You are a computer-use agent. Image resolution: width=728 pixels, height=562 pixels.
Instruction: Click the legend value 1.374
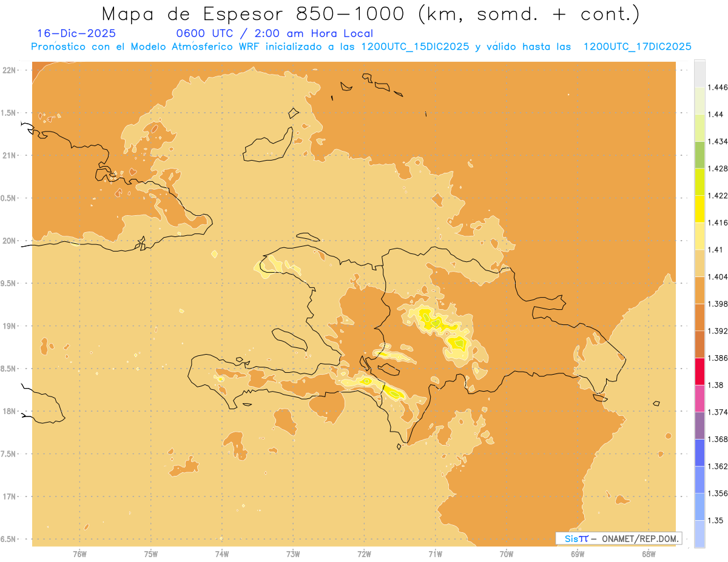[718, 412]
